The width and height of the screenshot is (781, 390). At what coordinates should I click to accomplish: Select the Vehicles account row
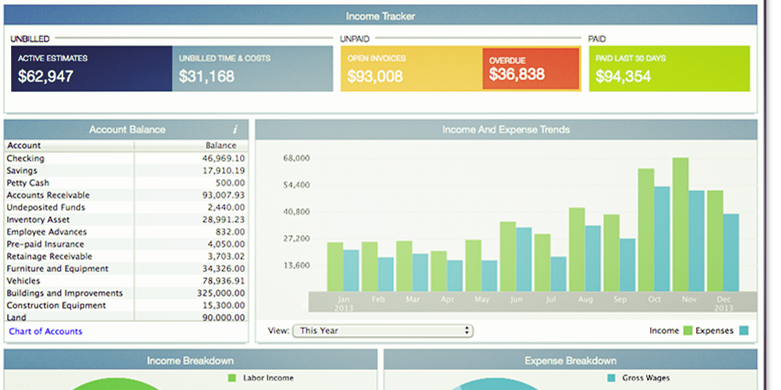tap(126, 281)
